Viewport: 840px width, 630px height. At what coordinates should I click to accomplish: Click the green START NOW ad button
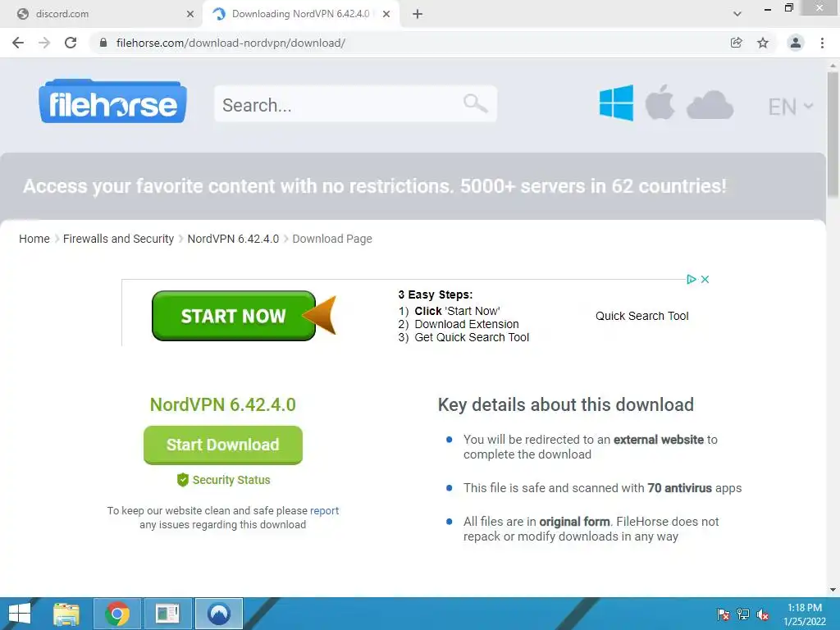point(234,316)
